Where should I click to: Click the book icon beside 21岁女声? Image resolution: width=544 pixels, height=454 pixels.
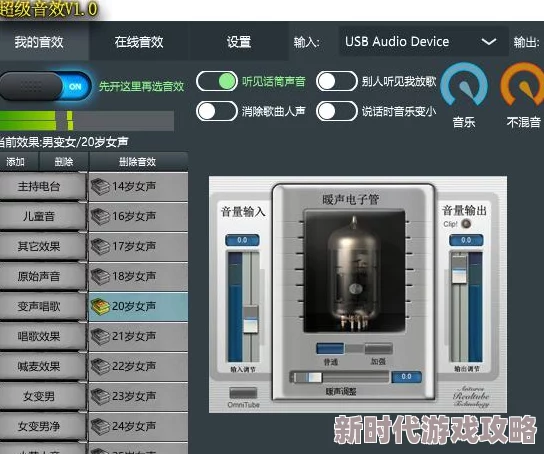coord(100,336)
